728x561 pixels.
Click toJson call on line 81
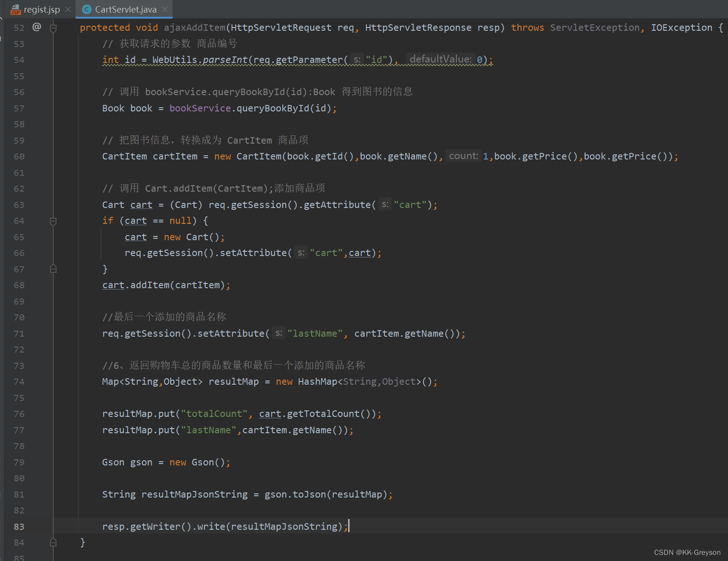pos(309,494)
